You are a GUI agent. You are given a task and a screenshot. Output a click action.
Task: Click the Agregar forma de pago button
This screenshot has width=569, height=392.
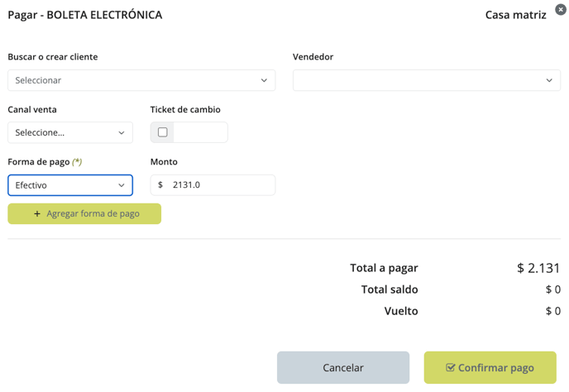84,214
